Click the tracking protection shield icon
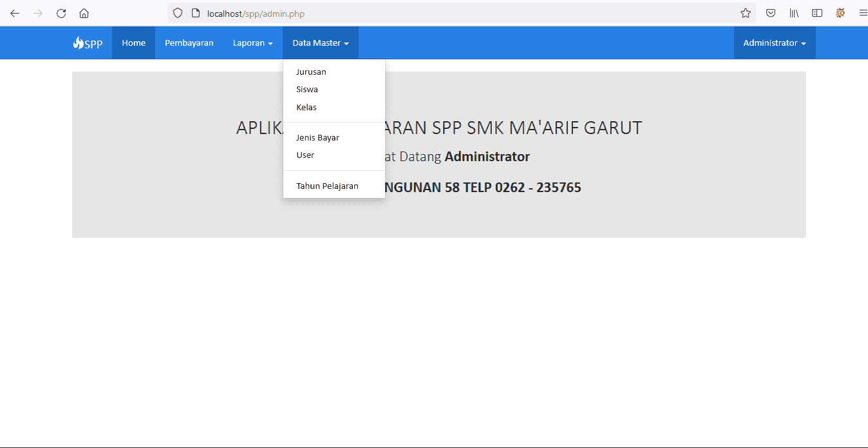Viewport: 868px width, 448px height. pyautogui.click(x=177, y=13)
